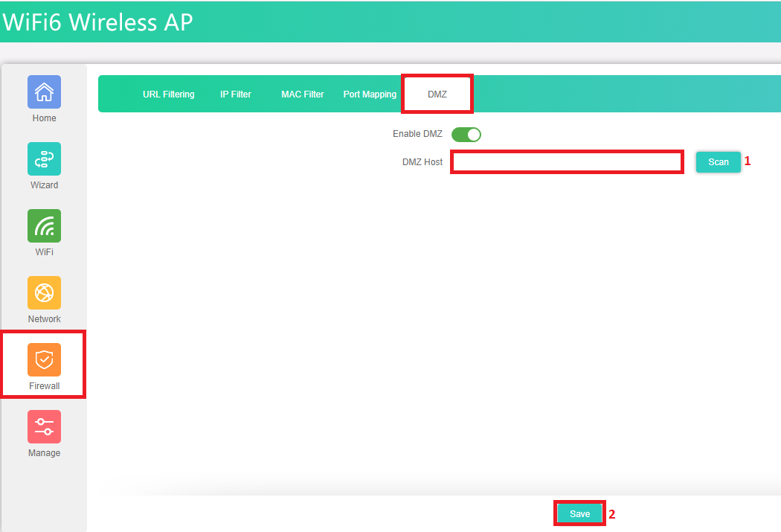Disable the Enable DMZ switch
The height and width of the screenshot is (532, 781).
tap(466, 135)
